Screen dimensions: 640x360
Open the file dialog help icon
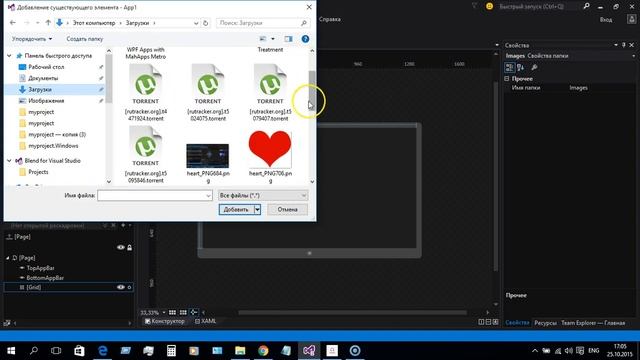pos(305,39)
